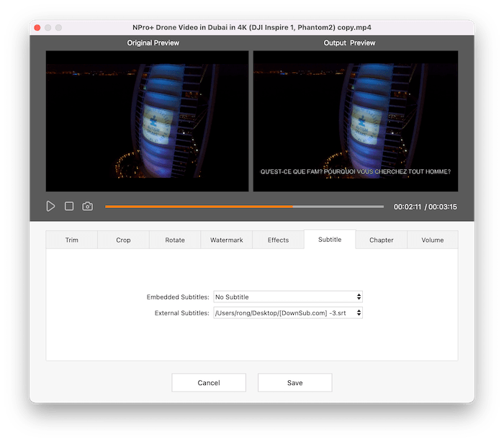Switch to the Chapter tab

point(381,240)
